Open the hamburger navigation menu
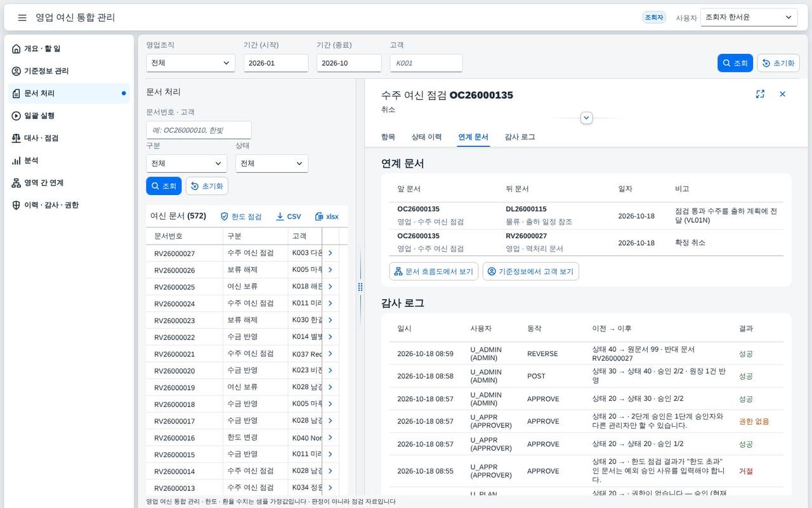Screen dimensions: 812x508 coord(22,18)
